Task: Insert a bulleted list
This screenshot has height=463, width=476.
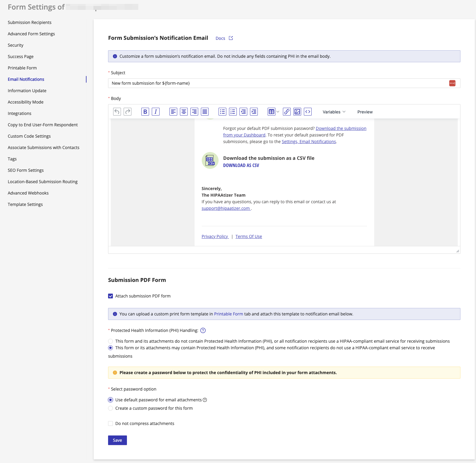Action: click(222, 112)
